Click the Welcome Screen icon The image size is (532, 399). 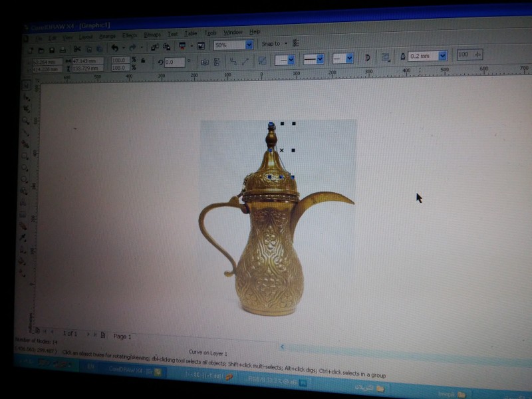coord(201,46)
